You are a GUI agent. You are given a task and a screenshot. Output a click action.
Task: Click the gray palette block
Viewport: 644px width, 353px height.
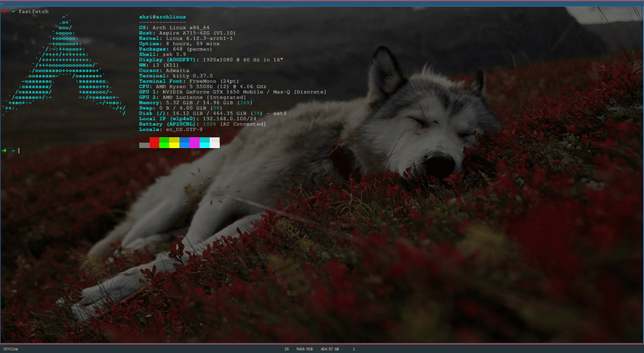tap(144, 144)
